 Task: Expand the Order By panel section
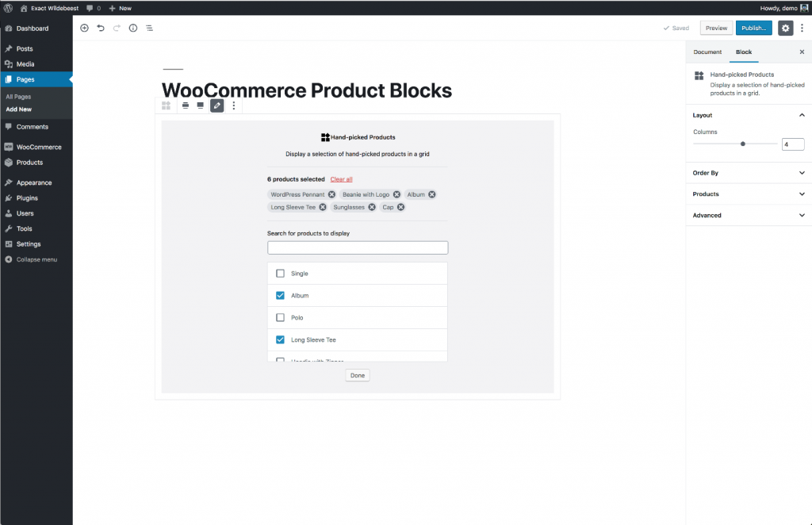point(749,173)
